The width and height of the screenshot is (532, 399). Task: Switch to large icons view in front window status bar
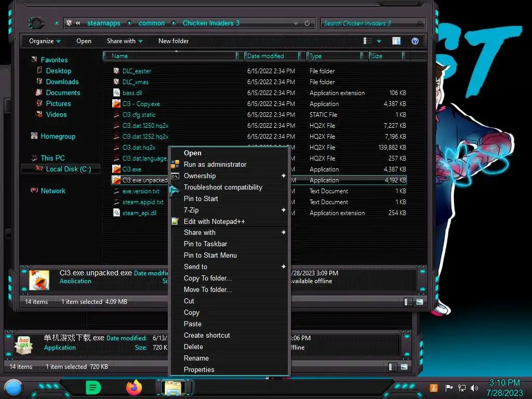tap(420, 302)
